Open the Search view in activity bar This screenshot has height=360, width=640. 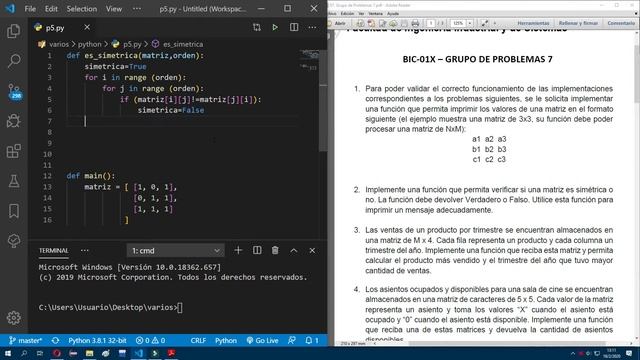click(x=13, y=61)
